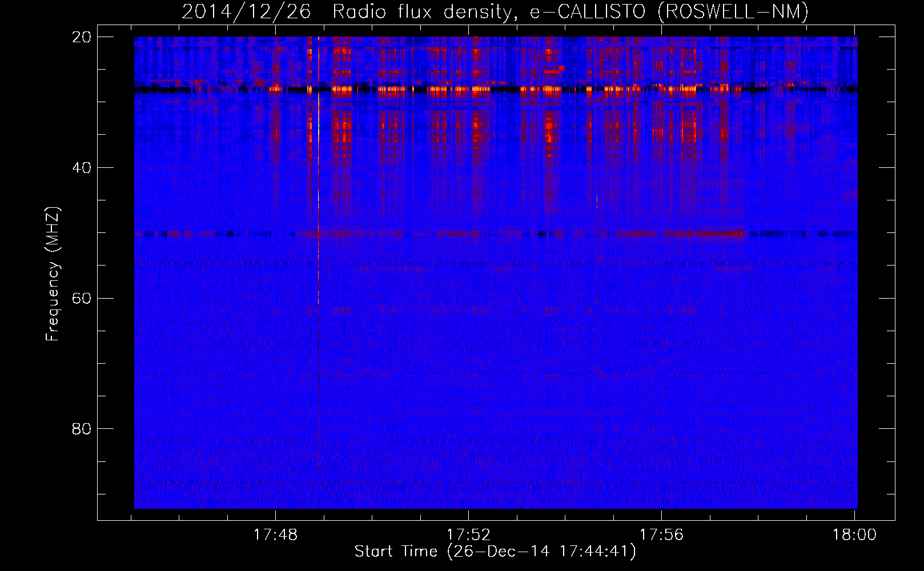924x571 pixels.
Task: Click the 20 frequency tick label
Action: point(82,37)
